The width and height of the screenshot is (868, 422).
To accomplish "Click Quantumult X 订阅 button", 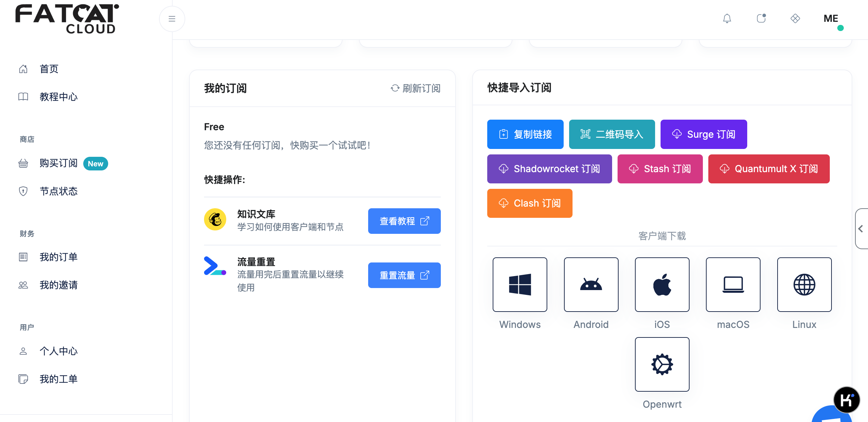I will tap(769, 169).
